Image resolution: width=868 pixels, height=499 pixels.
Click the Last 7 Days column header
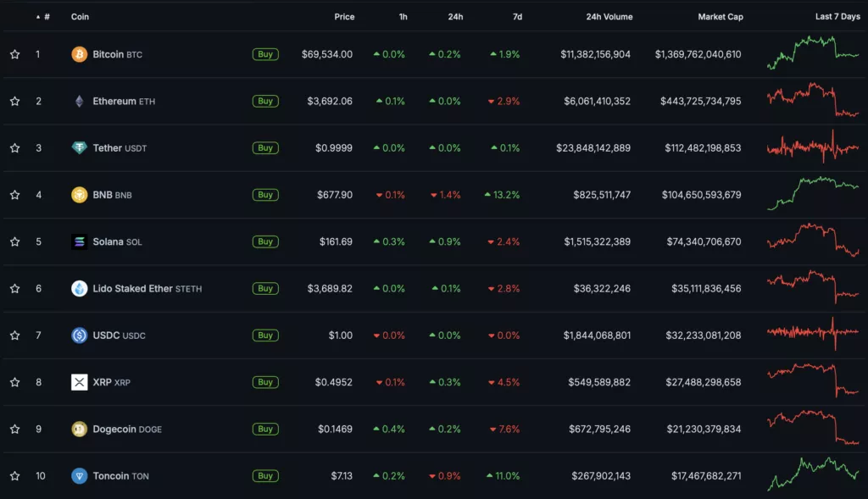pos(837,17)
